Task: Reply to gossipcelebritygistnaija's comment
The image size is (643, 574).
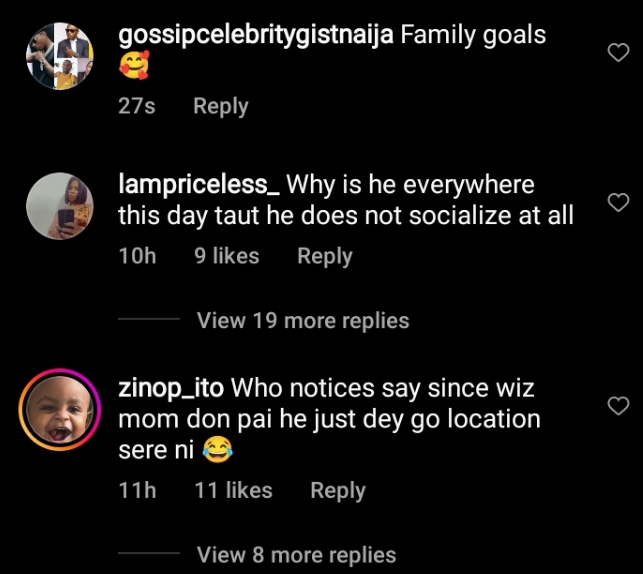Action: tap(220, 106)
